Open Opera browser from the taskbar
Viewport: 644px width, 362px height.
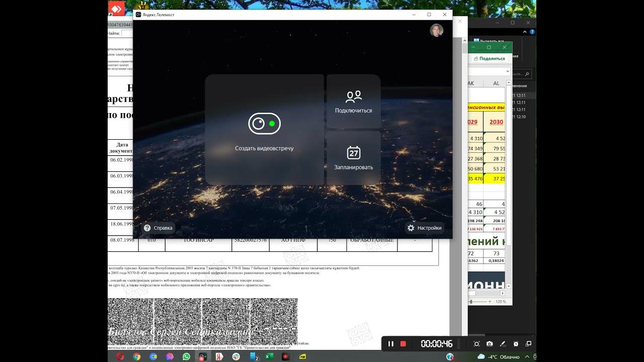click(120, 356)
